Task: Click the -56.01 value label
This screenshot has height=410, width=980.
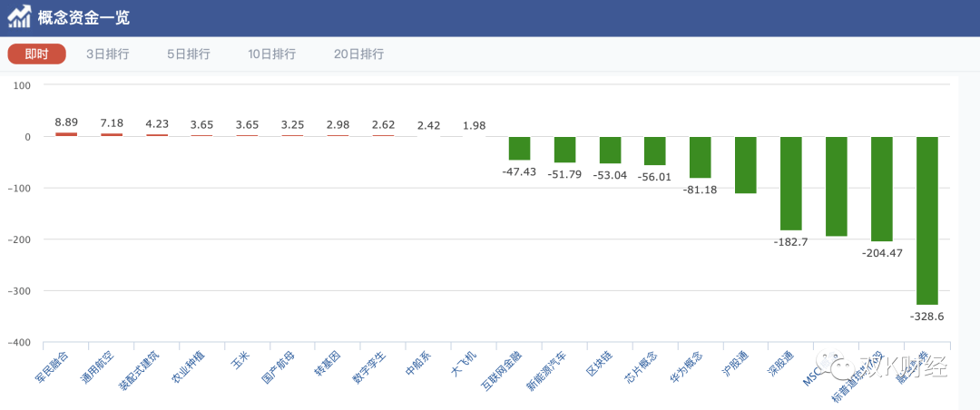Action: [x=655, y=177]
